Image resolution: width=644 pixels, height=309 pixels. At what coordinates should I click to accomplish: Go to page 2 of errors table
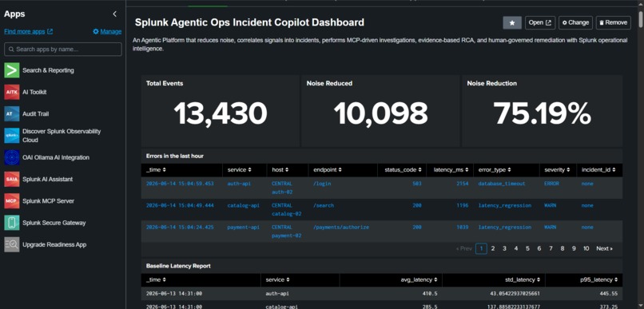pyautogui.click(x=493, y=248)
